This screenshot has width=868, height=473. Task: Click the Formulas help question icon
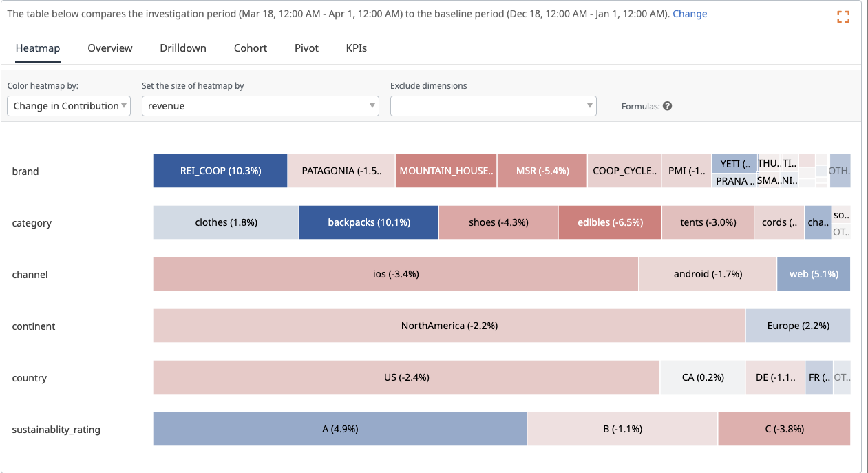point(667,106)
